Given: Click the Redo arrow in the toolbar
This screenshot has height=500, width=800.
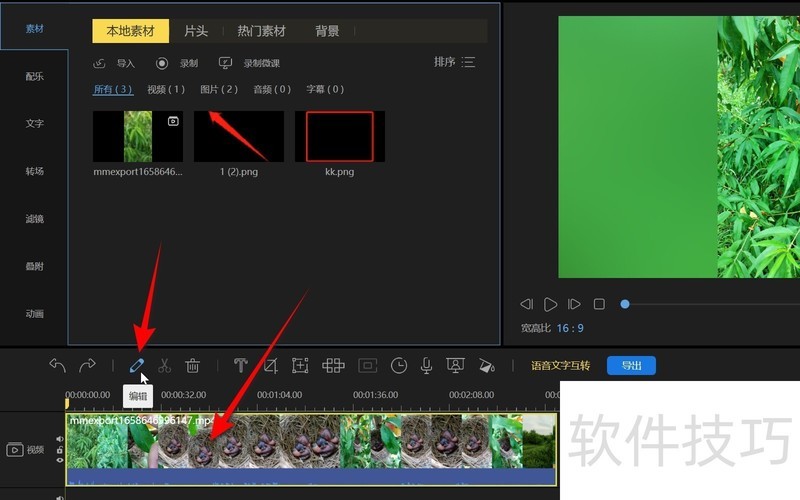Looking at the screenshot, I should [x=88, y=366].
